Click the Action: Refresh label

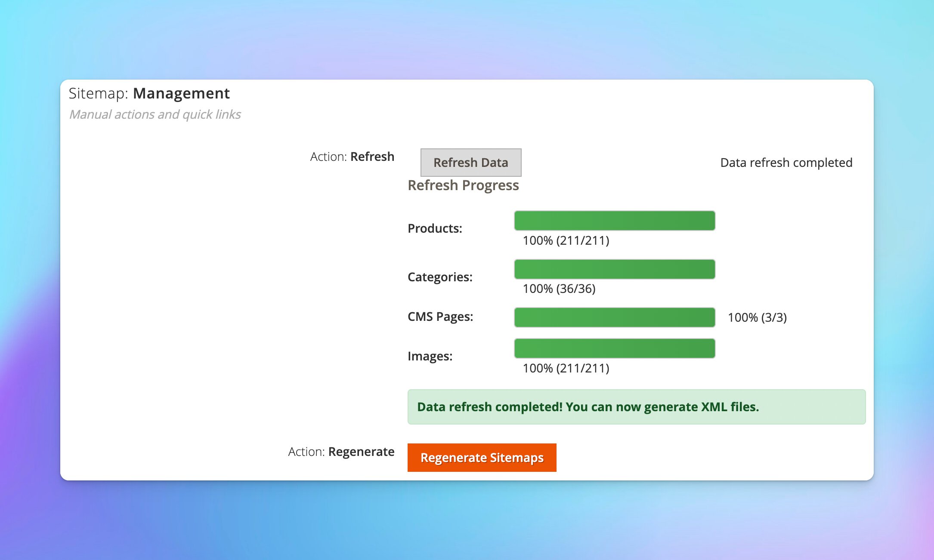[352, 157]
